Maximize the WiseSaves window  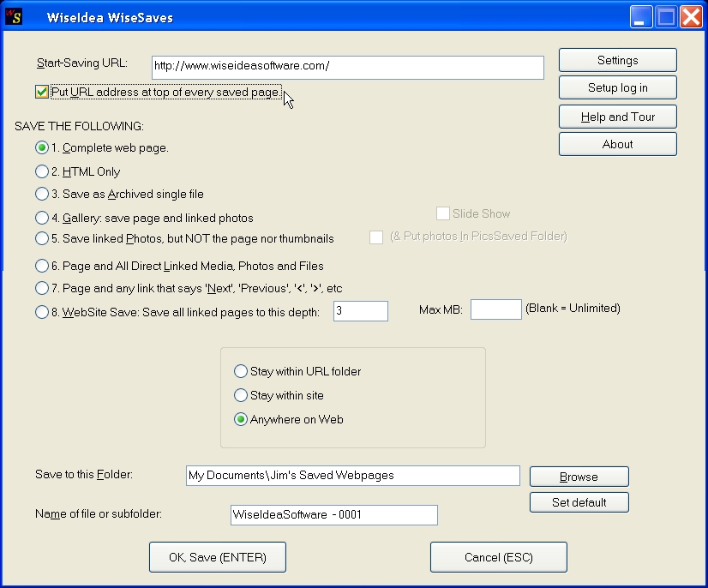tap(666, 17)
